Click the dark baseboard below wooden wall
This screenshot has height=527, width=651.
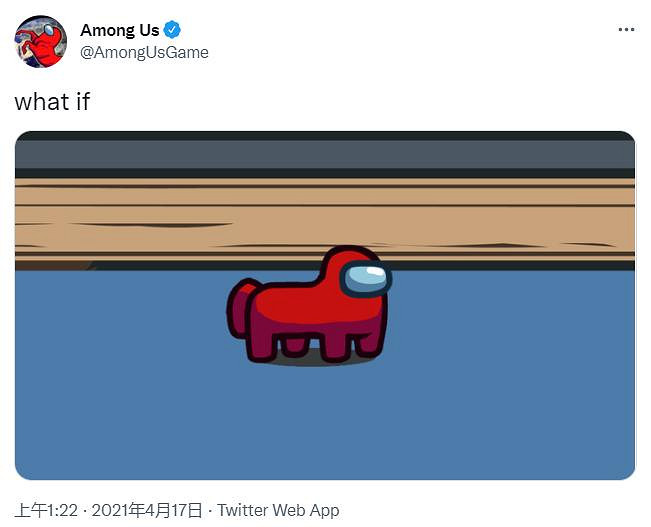click(325, 266)
